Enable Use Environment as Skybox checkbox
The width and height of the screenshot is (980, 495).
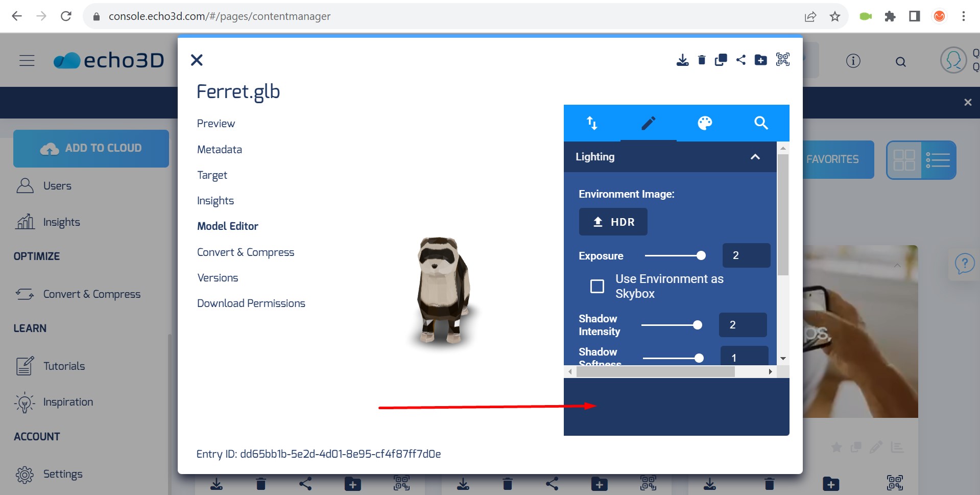(597, 286)
